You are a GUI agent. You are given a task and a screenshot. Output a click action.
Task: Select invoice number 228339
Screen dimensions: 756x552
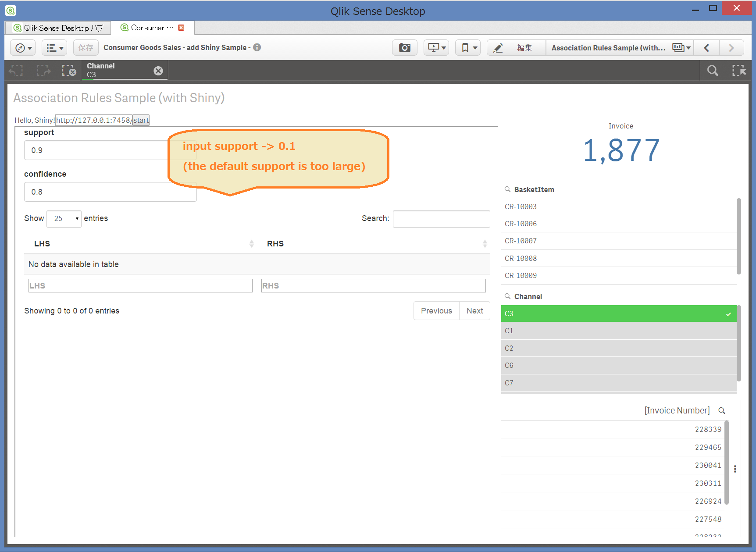613,429
